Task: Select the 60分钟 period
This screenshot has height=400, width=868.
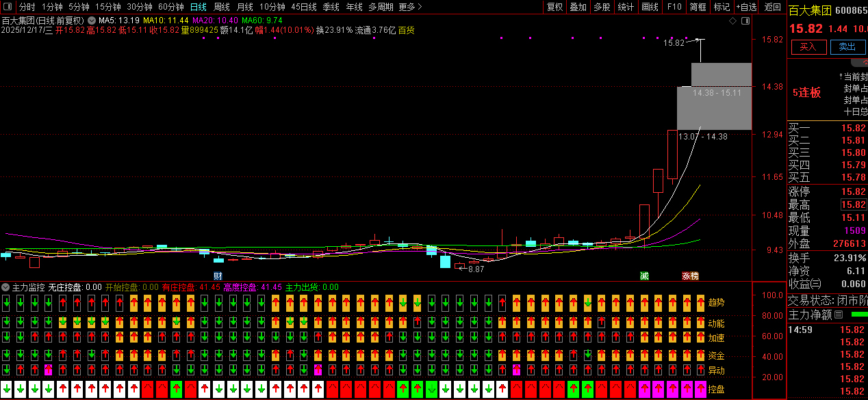Action: point(170,7)
